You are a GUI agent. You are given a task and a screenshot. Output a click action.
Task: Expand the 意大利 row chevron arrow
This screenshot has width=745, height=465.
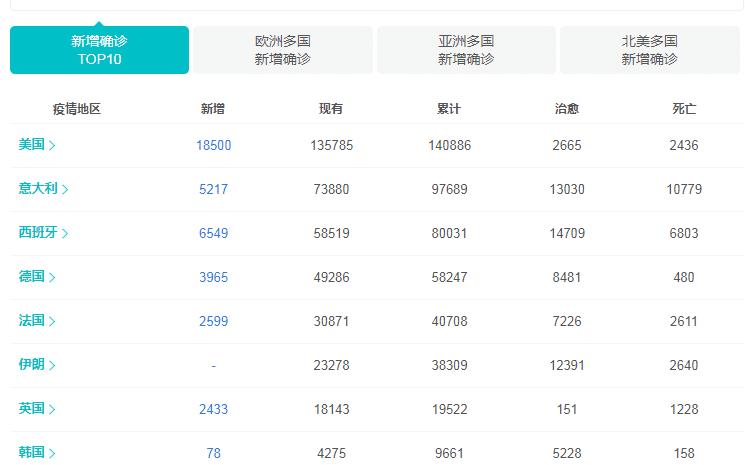point(65,190)
